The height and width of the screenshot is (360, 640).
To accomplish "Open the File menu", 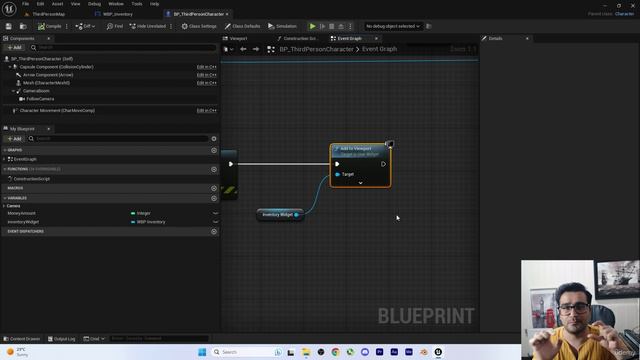I will coord(25,4).
